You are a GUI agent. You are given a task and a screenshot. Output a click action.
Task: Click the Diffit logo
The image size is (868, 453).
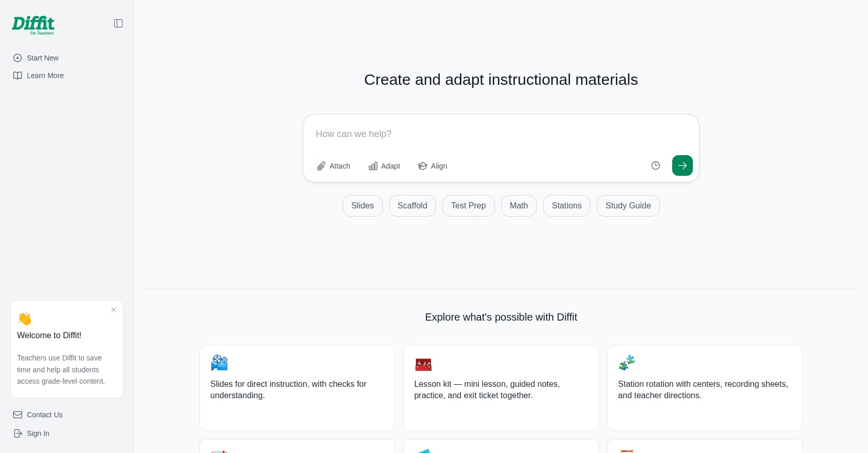click(x=33, y=25)
